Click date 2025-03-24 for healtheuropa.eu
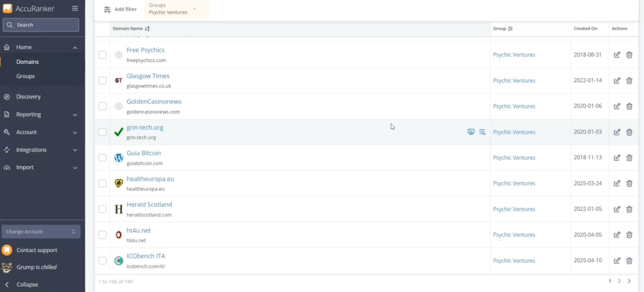This screenshot has height=292, width=644. point(588,183)
